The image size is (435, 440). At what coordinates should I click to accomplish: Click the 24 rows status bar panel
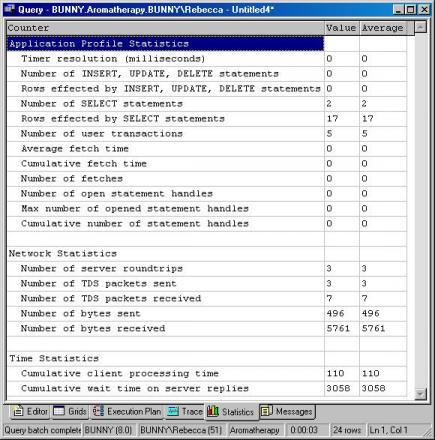coord(347,430)
